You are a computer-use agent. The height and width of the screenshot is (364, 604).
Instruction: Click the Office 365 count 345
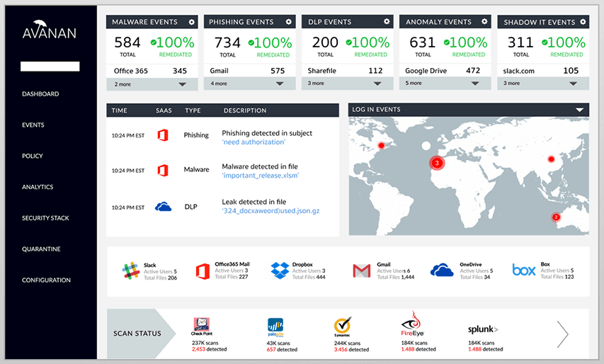pos(180,71)
